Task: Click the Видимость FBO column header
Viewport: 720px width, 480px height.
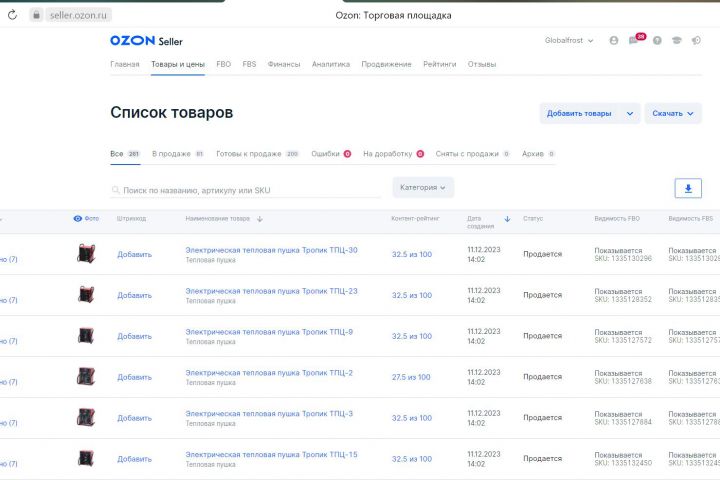Action: coord(617,219)
